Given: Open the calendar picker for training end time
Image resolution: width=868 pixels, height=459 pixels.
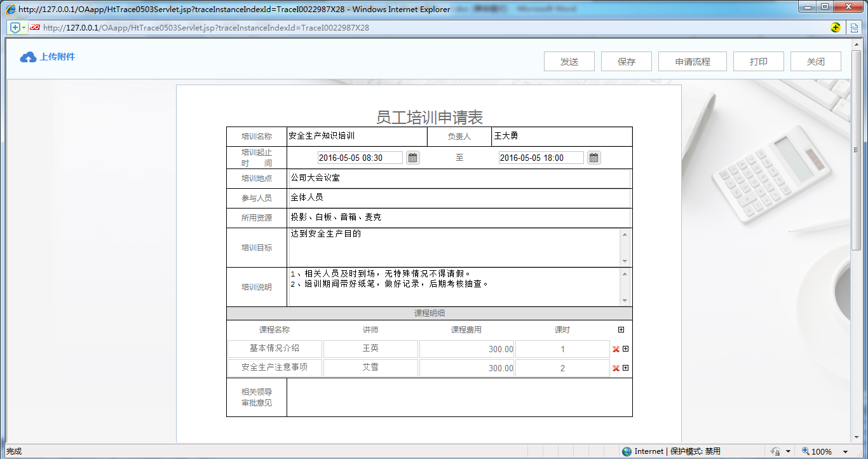Looking at the screenshot, I should click(593, 157).
